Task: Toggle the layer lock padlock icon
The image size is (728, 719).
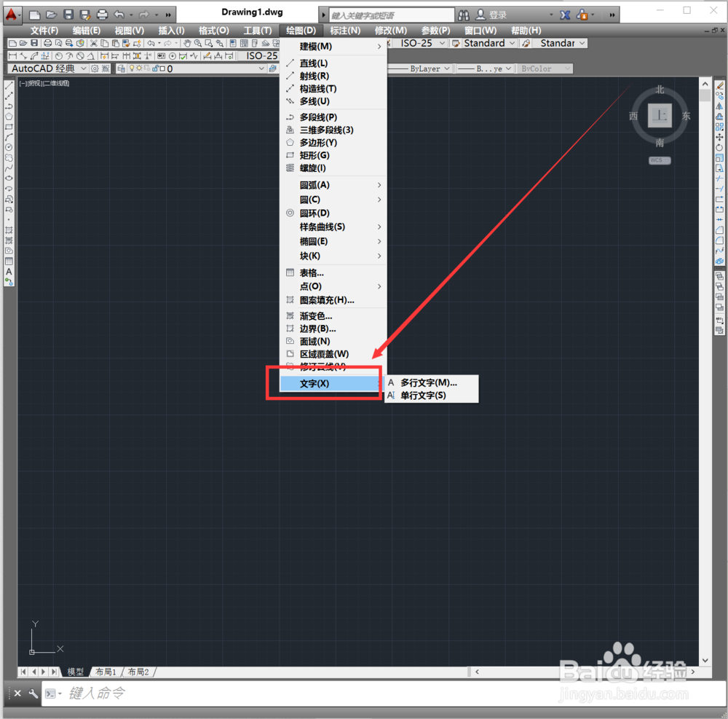Action: click(155, 68)
